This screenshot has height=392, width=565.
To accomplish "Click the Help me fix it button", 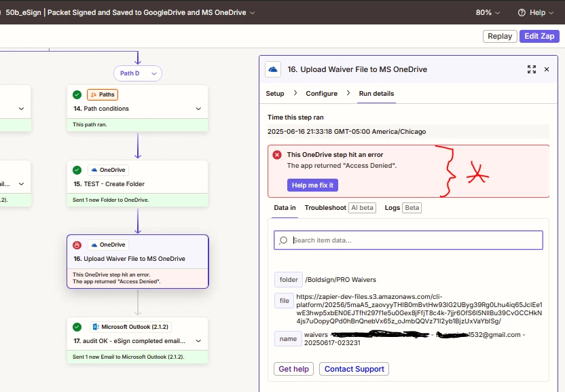I will coord(312,185).
